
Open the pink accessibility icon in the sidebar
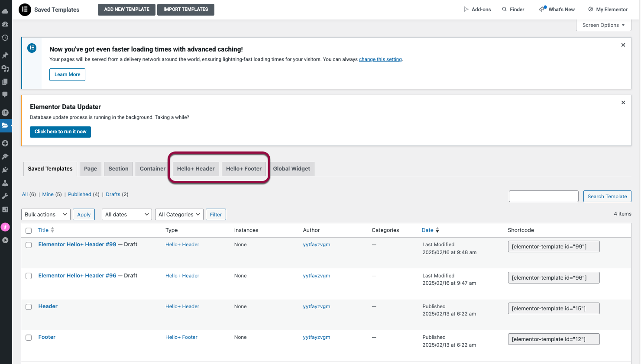pyautogui.click(x=5, y=227)
